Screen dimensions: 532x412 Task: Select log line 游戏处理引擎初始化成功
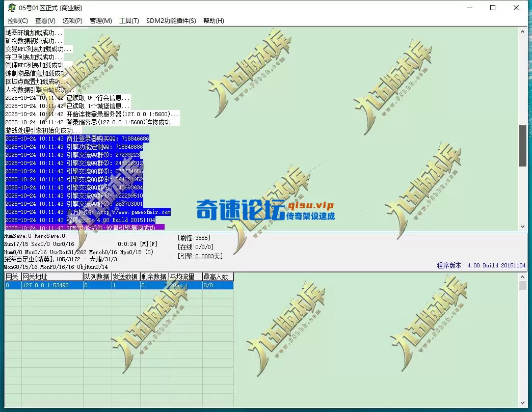point(43,130)
